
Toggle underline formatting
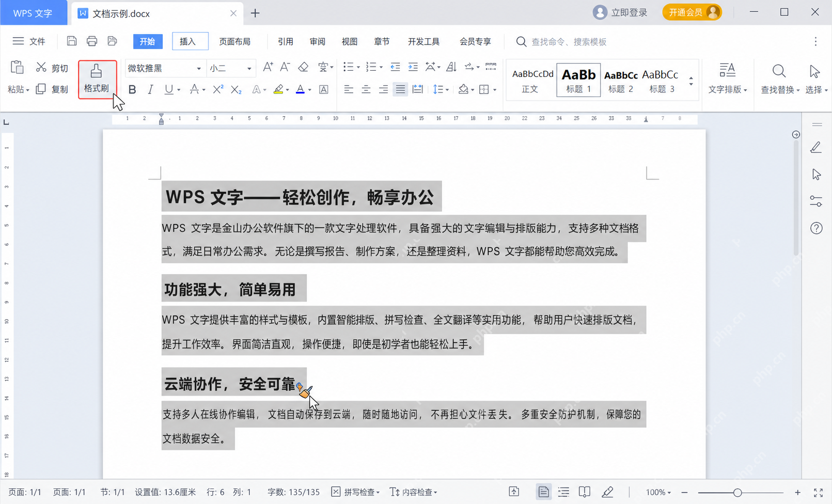point(168,89)
